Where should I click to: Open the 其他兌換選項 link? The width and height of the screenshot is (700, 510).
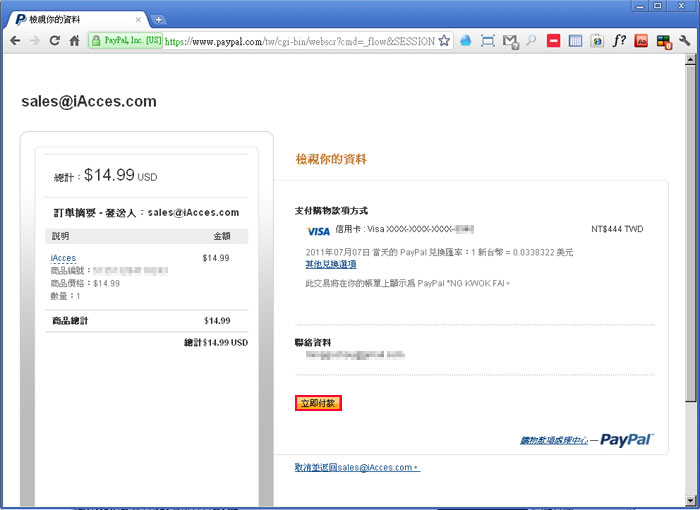[x=330, y=264]
